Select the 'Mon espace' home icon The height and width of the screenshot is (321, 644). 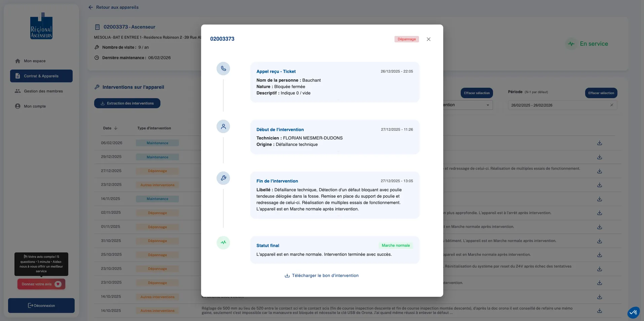[x=17, y=61]
